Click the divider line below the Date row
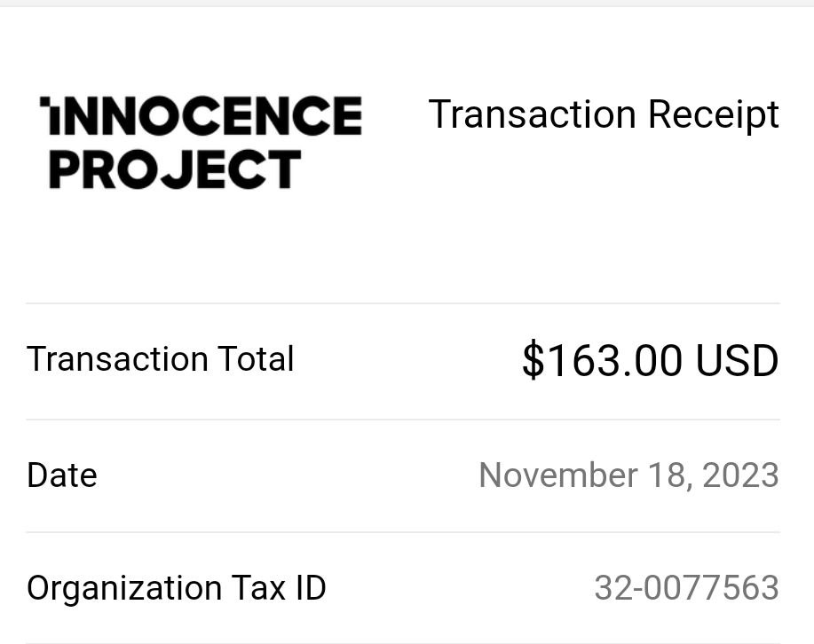The width and height of the screenshot is (814, 644). pos(403,532)
